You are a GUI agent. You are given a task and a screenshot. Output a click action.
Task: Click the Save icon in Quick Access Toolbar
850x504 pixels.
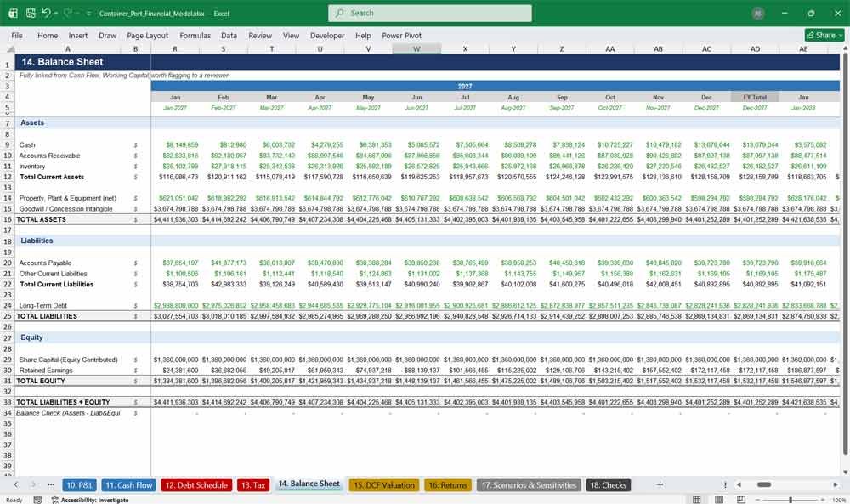coord(31,13)
